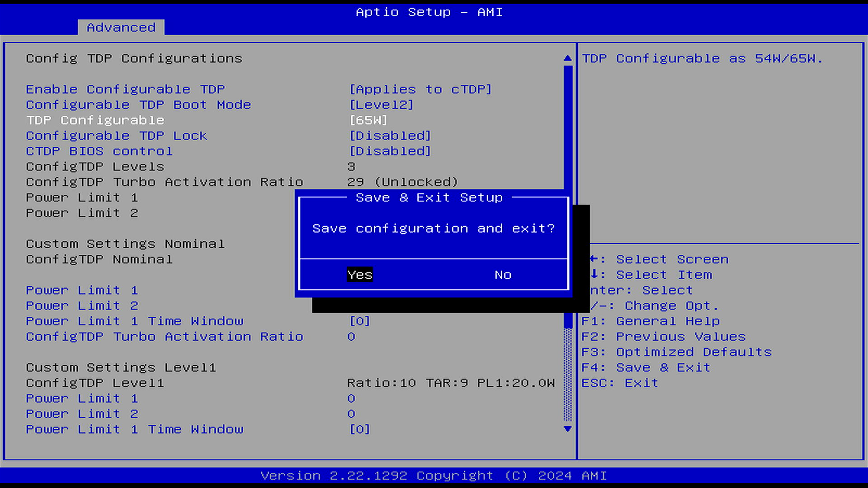This screenshot has width=868, height=488.
Task: Choose No in Save & Exit dialog
Action: click(502, 275)
